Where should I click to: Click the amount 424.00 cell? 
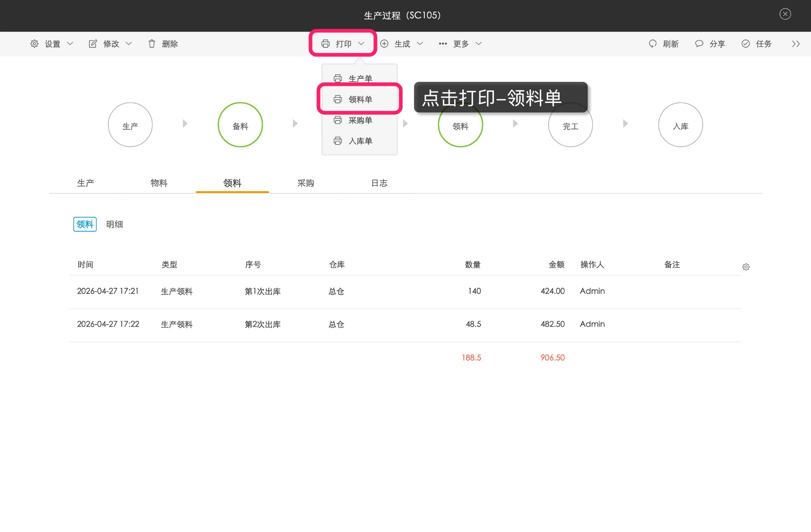[553, 291]
